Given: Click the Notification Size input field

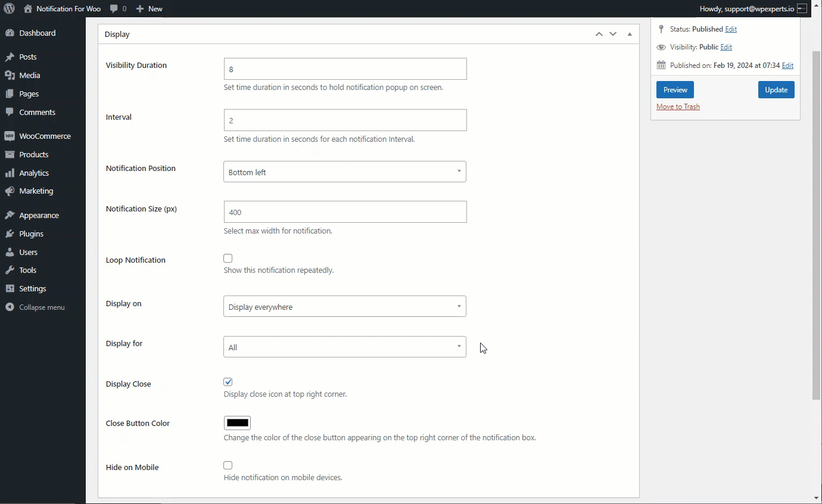Looking at the screenshot, I should (345, 211).
